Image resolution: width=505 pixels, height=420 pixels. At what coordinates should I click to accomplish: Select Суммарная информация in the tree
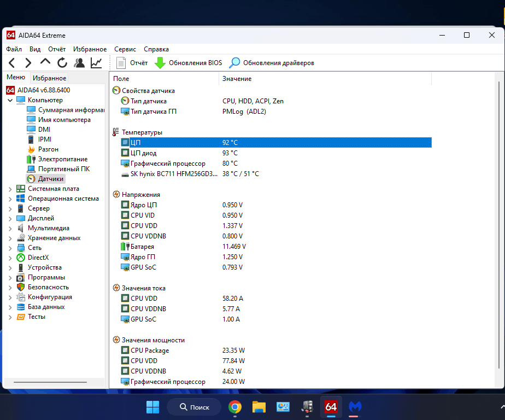point(66,110)
